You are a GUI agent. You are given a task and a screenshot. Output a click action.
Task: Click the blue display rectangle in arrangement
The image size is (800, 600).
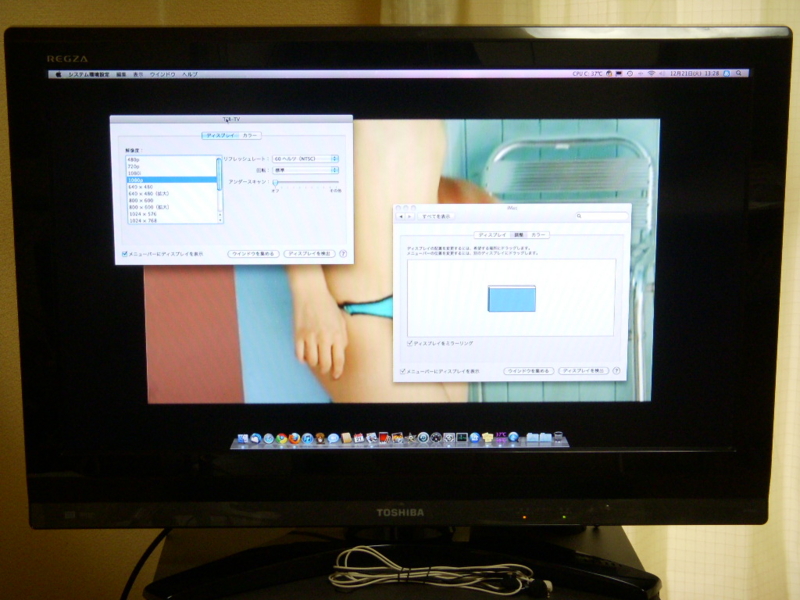click(x=512, y=298)
